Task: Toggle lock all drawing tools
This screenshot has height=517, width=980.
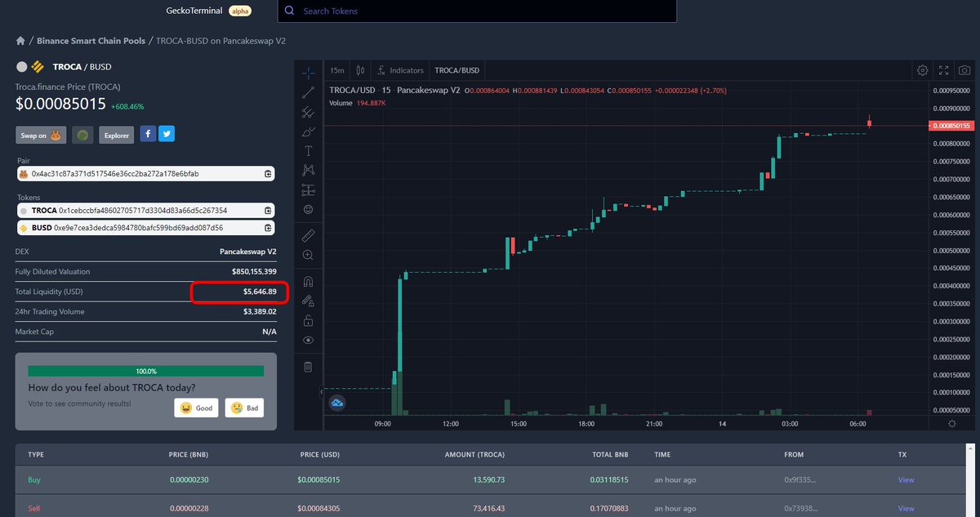Action: pos(308,320)
